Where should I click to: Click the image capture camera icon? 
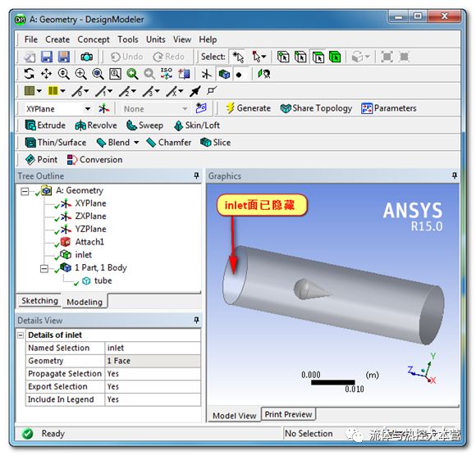click(86, 57)
